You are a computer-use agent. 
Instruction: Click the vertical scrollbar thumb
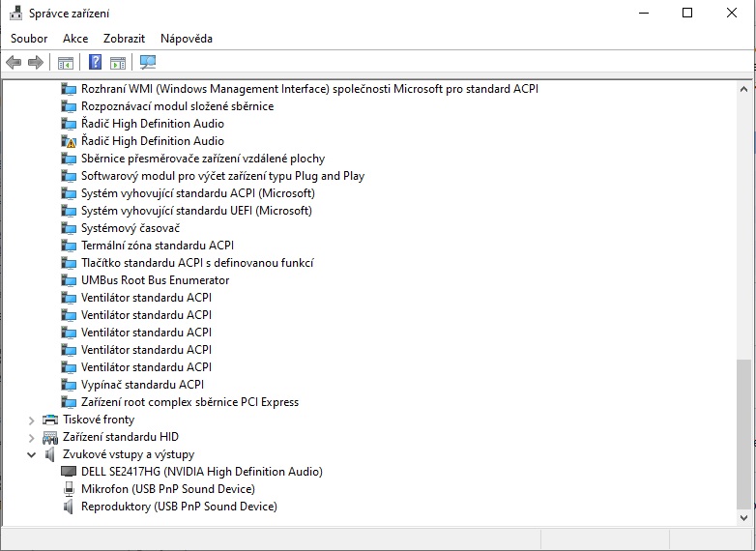(x=742, y=433)
